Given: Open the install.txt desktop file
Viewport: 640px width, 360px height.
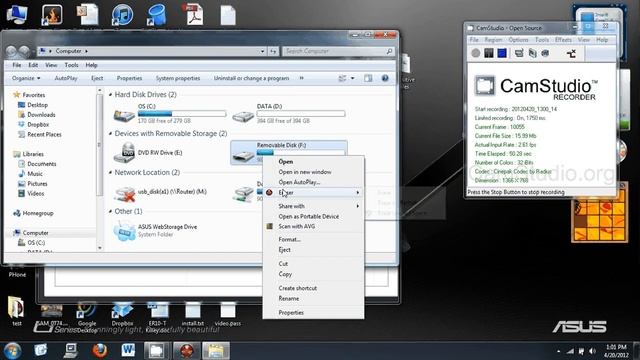Looking at the screenshot, I should coord(193,314).
